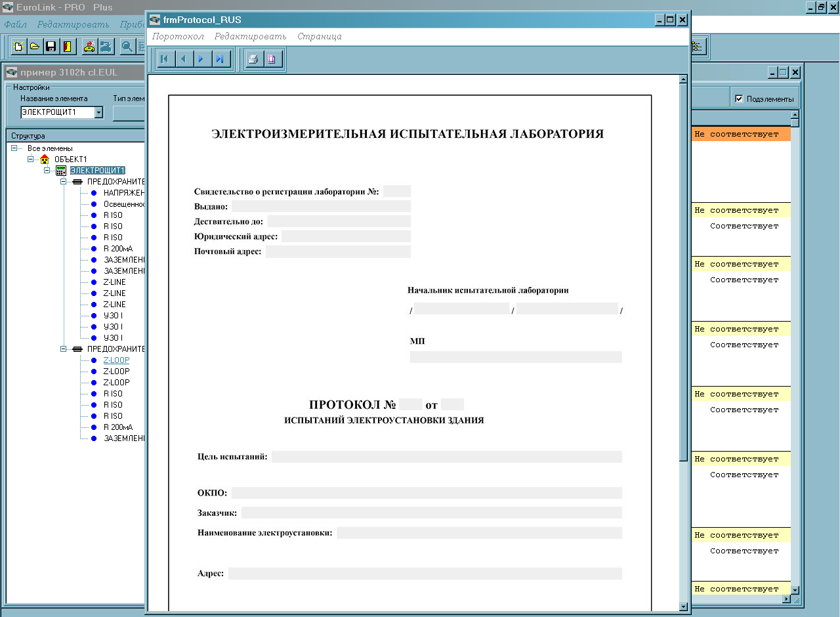Collapse the ЭЛЕКТРОЩИТ1 tree branch

[x=47, y=171]
